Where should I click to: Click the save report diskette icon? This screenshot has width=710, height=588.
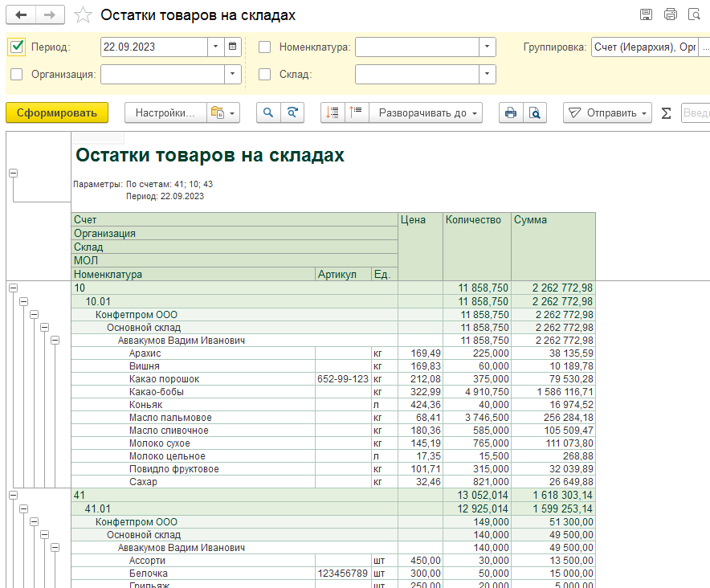click(646, 14)
